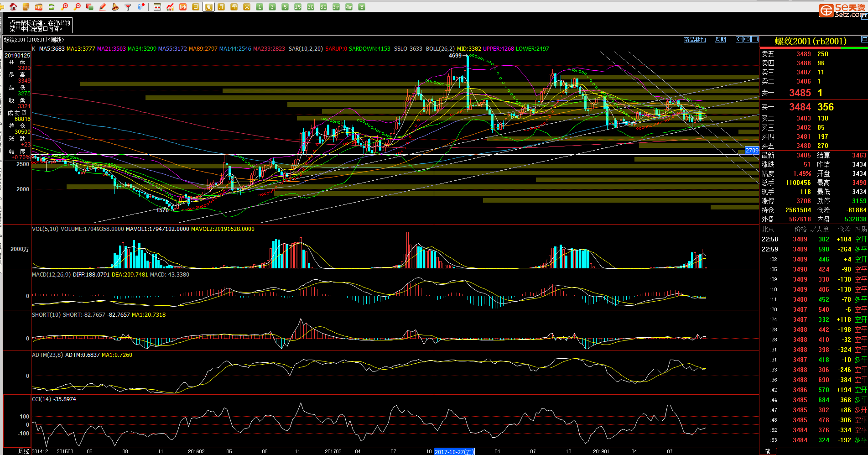Open the alert horn icon

coord(115,7)
